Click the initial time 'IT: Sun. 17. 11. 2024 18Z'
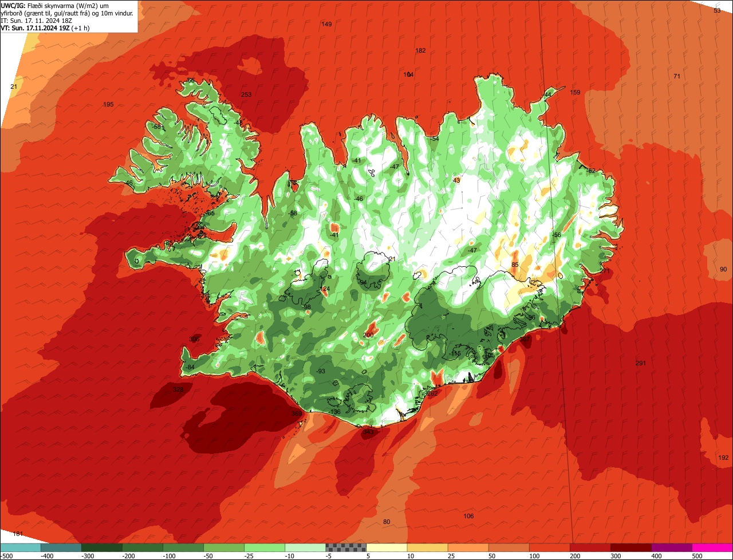 tap(37, 21)
